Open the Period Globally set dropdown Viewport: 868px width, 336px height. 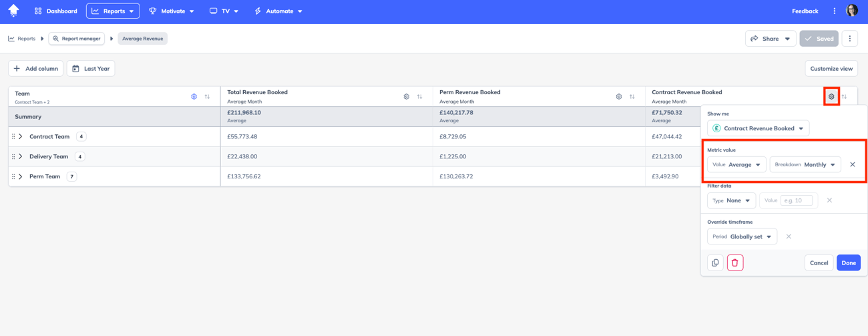click(x=742, y=236)
